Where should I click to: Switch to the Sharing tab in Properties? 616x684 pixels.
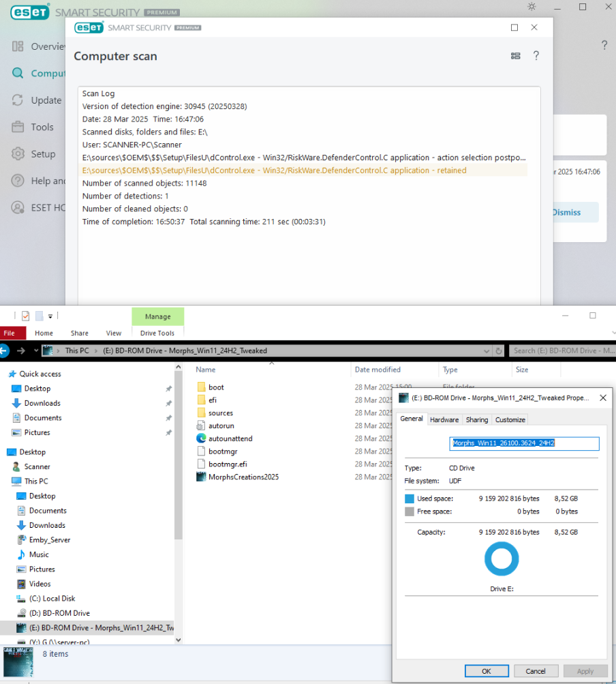(x=477, y=419)
